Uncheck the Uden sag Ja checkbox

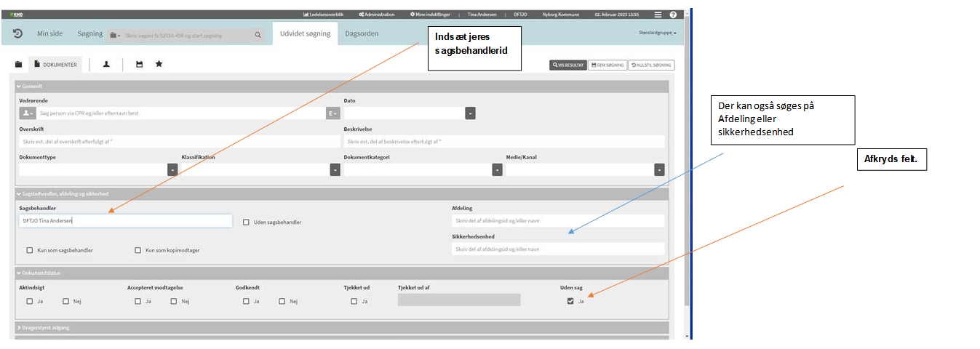pyautogui.click(x=570, y=301)
